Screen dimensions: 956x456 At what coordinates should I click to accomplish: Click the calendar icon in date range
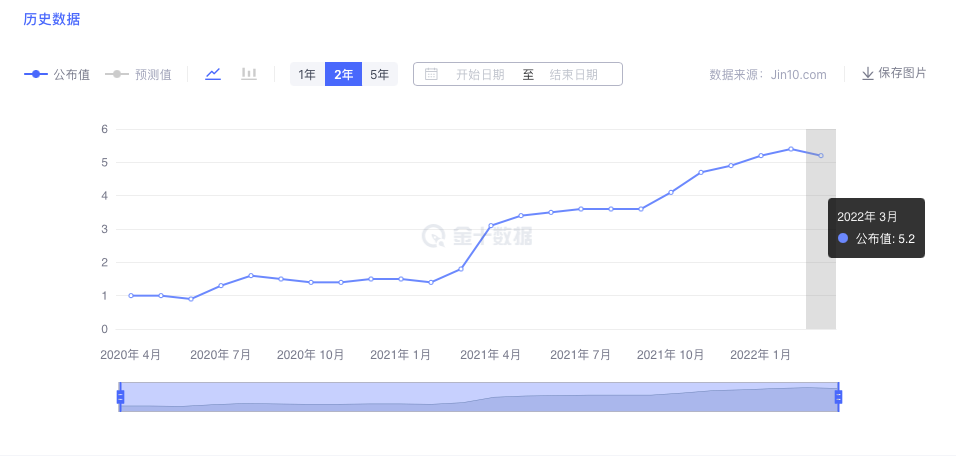[x=431, y=74]
